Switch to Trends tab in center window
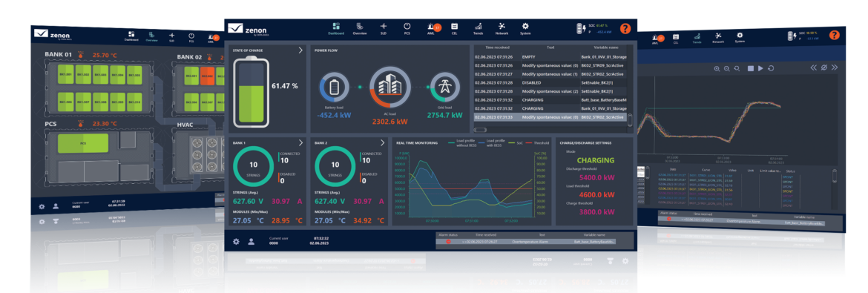Screen dimensions: 868x293 (x=479, y=28)
